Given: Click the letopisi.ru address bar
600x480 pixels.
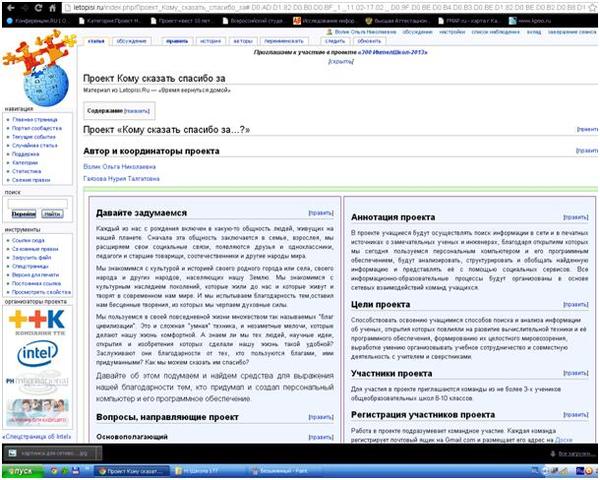Looking at the screenshot, I should tap(325, 7).
